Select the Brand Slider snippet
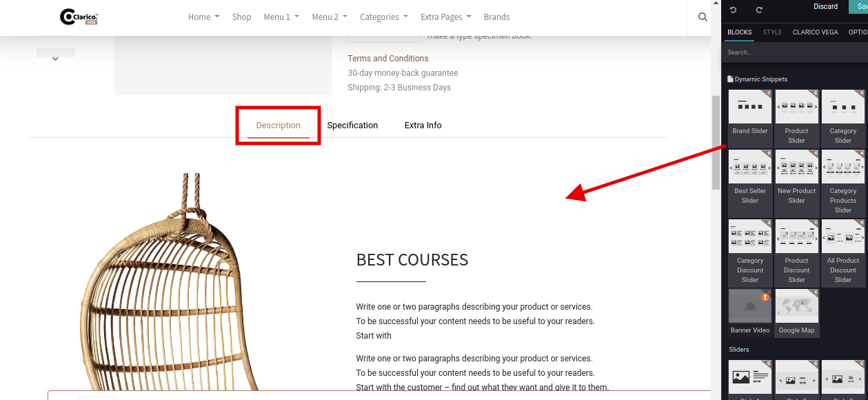Image resolution: width=868 pixels, height=400 pixels. pyautogui.click(x=750, y=117)
